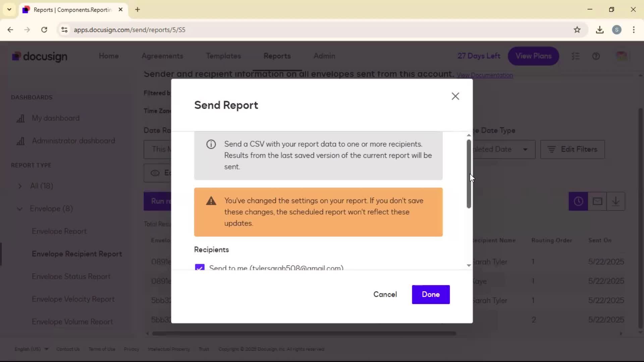Open the user profile avatar

click(x=622, y=56)
